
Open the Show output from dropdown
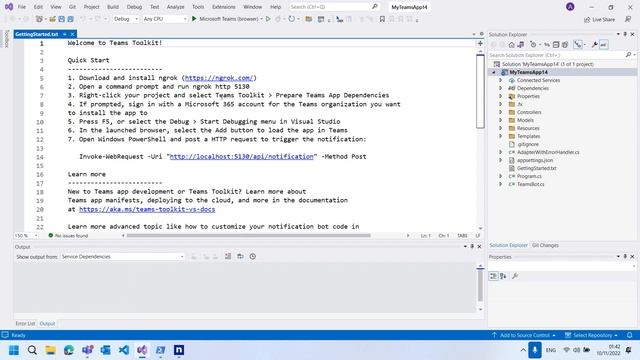pos(122,257)
